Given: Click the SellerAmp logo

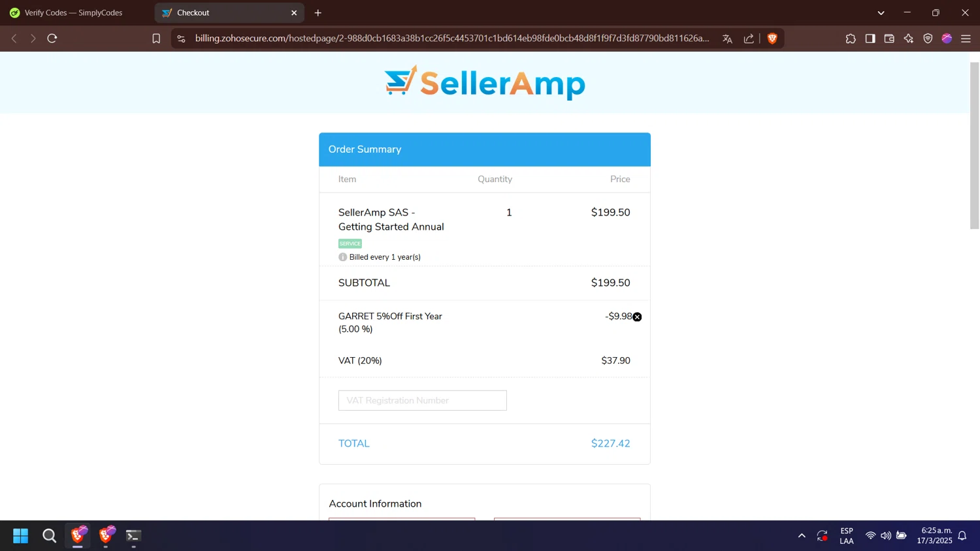Looking at the screenshot, I should (x=485, y=82).
